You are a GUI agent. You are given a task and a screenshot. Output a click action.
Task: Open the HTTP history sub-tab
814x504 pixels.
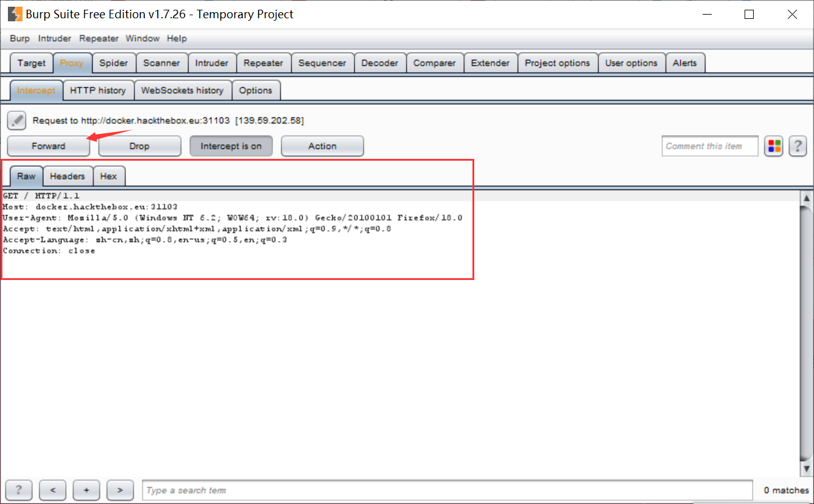[x=98, y=90]
